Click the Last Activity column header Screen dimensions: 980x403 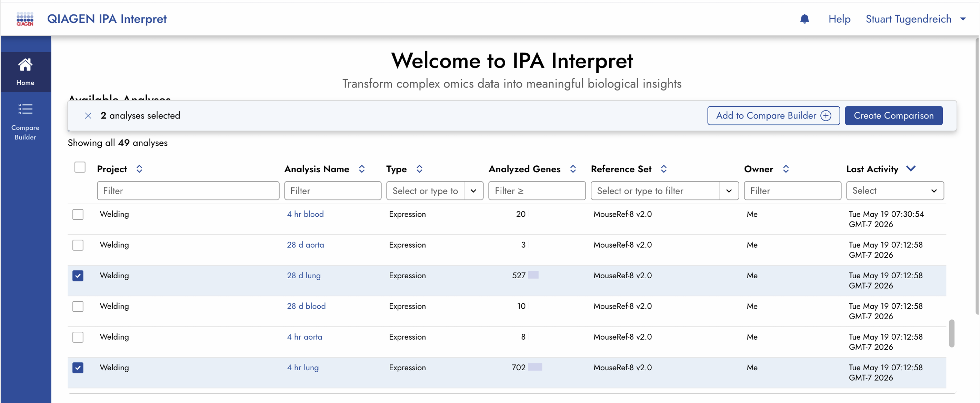click(872, 169)
